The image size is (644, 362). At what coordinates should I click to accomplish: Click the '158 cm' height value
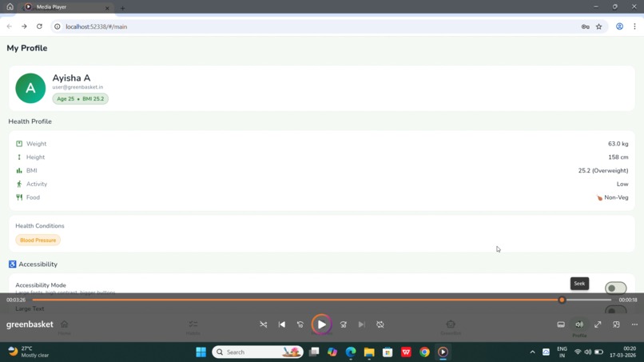coord(618,157)
